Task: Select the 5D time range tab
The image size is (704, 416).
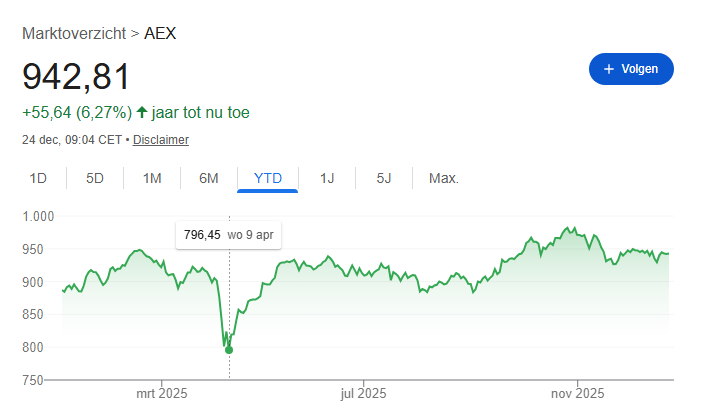Action: (95, 179)
